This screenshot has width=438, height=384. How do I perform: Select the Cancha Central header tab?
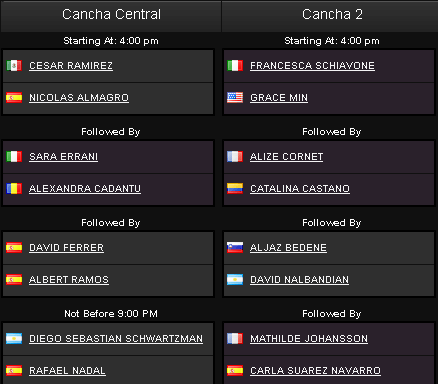pos(111,16)
